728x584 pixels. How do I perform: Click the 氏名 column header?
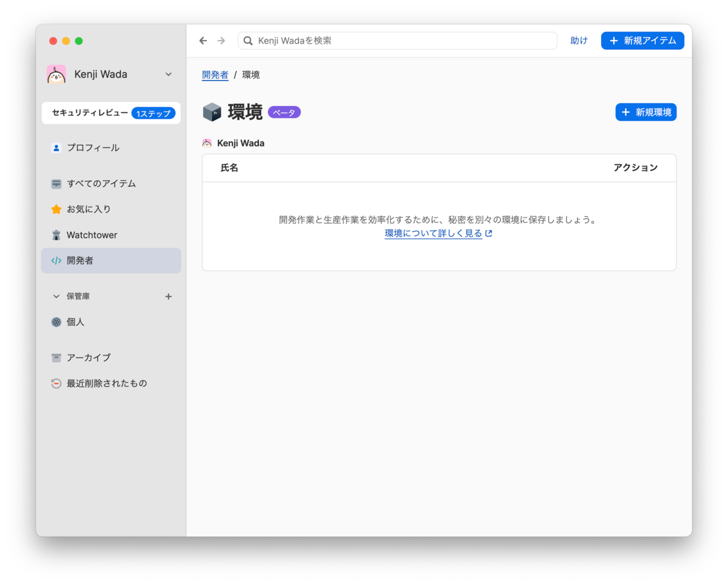(x=229, y=168)
